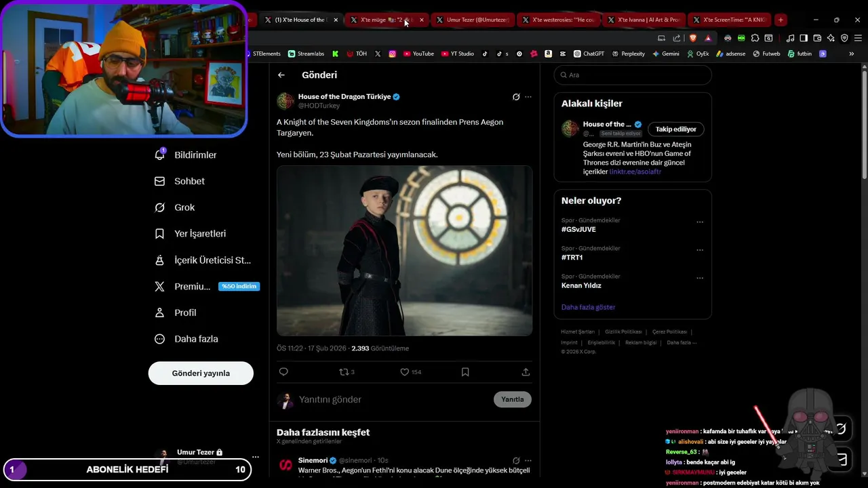
Task: Open the Prince Aegon post image
Action: click(x=404, y=251)
